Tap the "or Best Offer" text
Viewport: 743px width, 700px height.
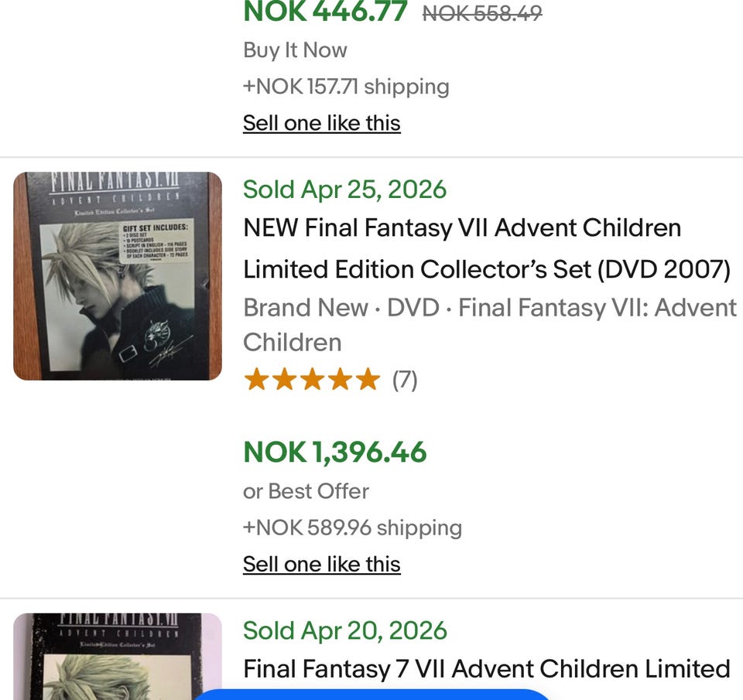306,491
